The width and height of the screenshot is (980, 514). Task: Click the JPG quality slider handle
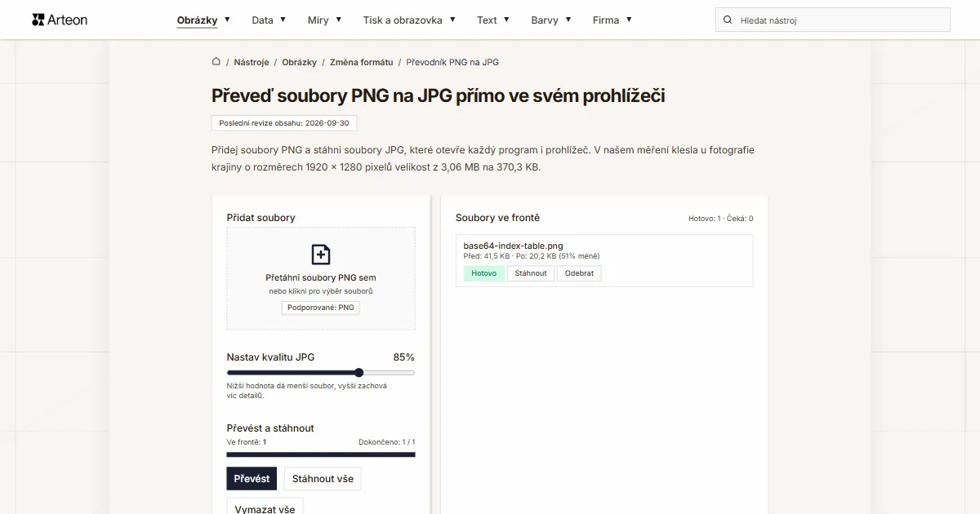coord(359,373)
